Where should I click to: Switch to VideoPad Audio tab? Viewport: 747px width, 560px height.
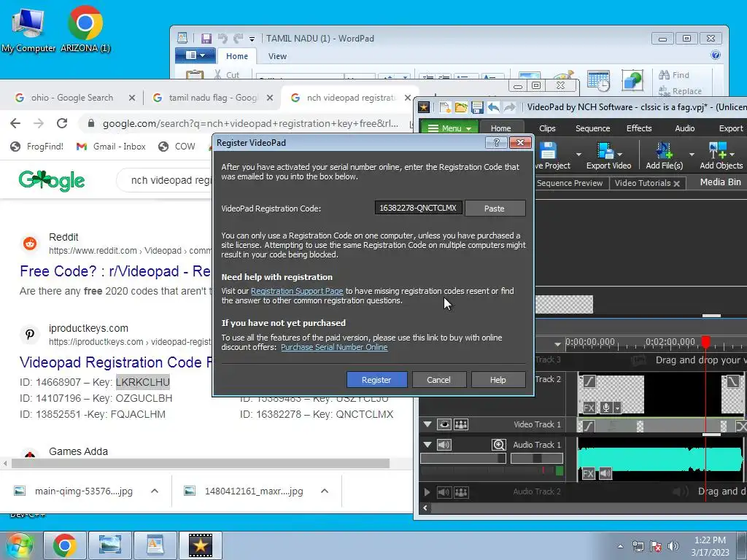(684, 128)
